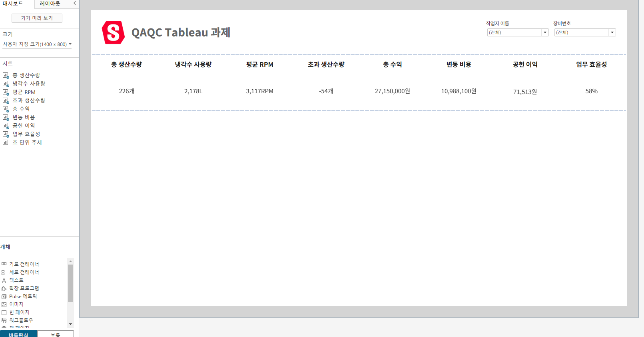
Task: Open the 레이아웃 tab
Action: (50, 4)
